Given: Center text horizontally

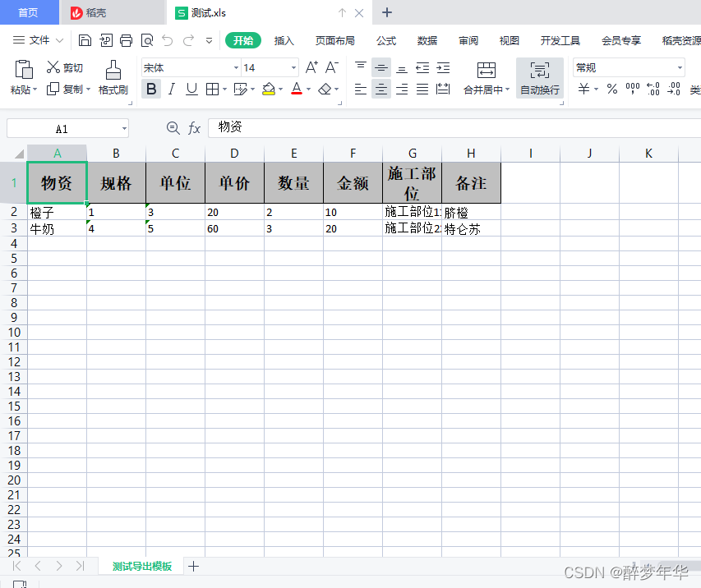Looking at the screenshot, I should [x=380, y=89].
